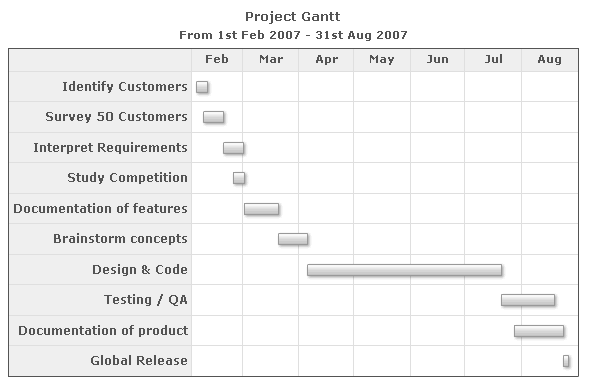589x387 pixels.
Task: Select the Apr column header
Action: (x=326, y=59)
